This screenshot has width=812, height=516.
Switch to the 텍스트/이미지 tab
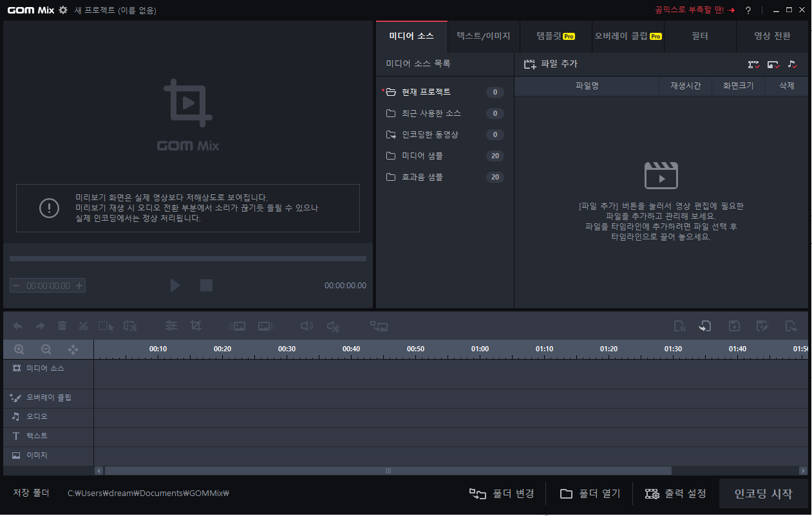click(484, 36)
